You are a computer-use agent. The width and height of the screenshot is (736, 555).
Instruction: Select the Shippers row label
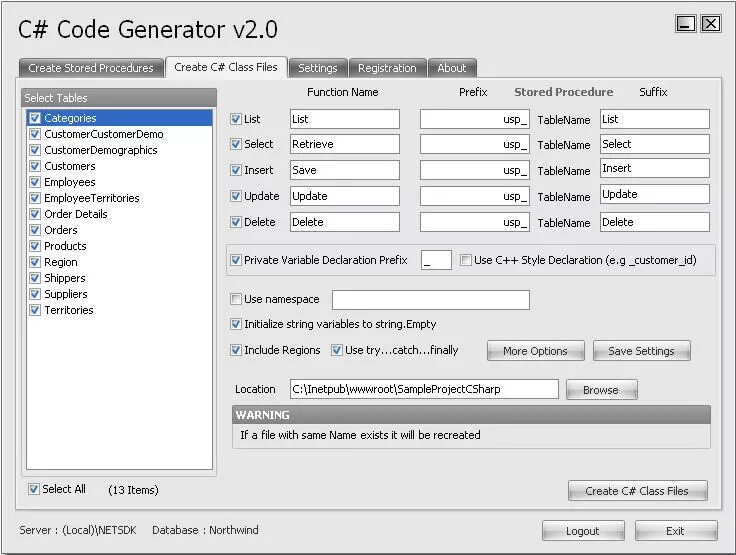65,278
